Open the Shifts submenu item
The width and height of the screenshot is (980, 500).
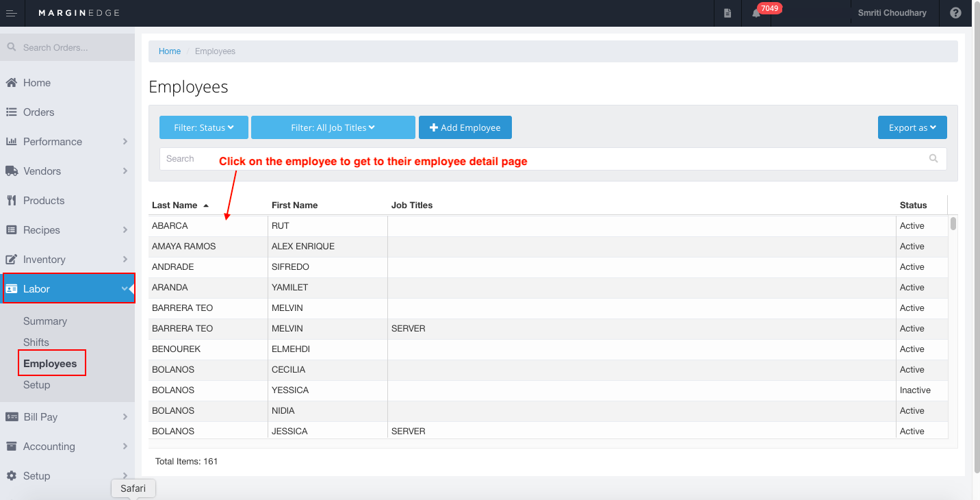pos(36,342)
